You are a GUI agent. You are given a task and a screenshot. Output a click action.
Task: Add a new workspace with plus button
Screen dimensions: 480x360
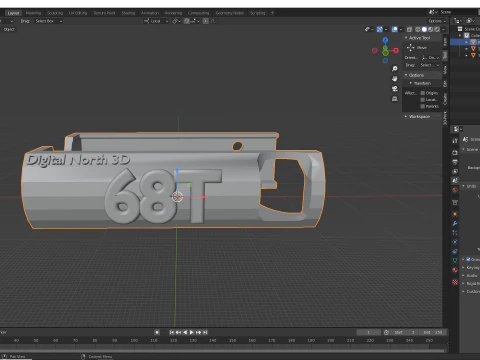272,13
